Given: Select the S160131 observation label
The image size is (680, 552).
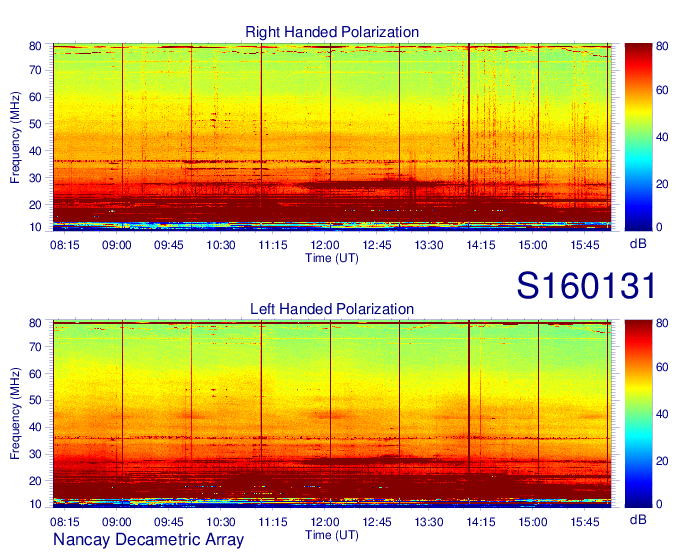Looking at the screenshot, I should (x=586, y=286).
